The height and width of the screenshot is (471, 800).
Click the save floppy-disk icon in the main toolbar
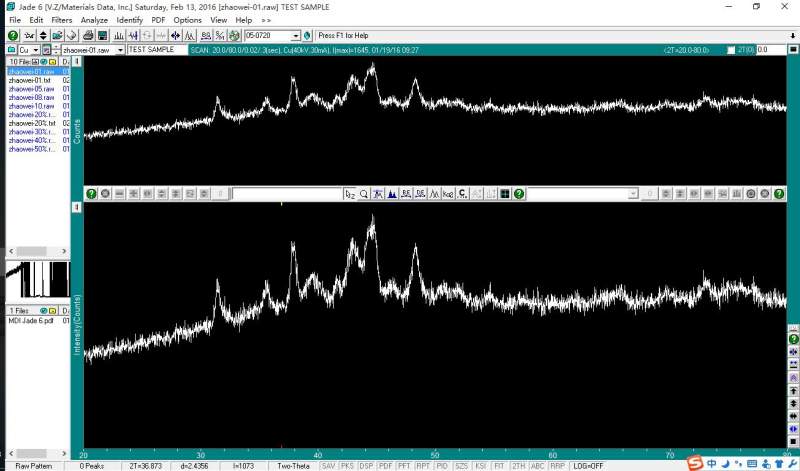(x=103, y=36)
